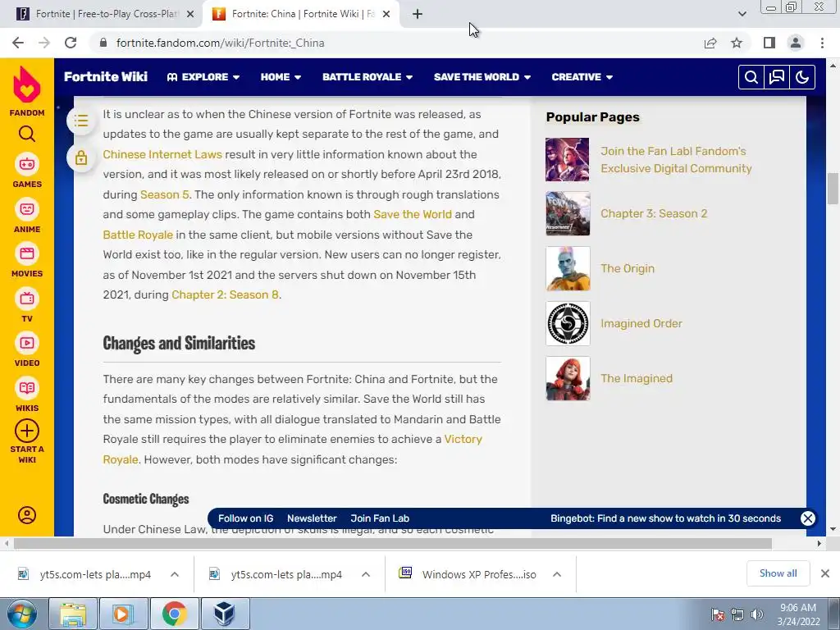Open the Chinese Internet Laws link
Image resolution: width=840 pixels, height=630 pixels.
(162, 154)
